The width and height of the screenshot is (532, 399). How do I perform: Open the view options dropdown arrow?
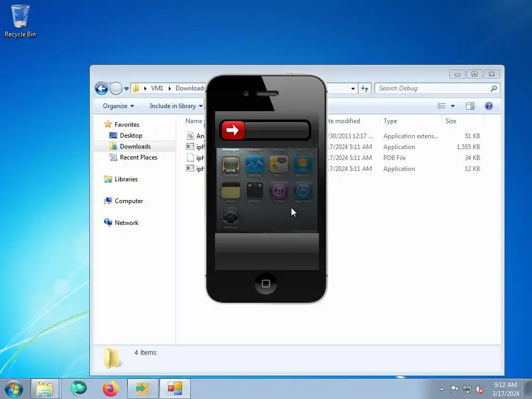453,106
